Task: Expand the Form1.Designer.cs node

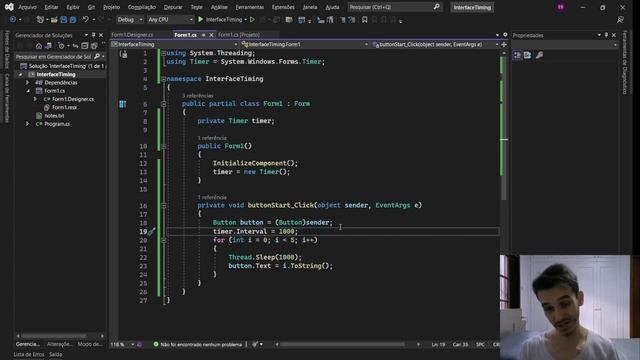Action: coord(35,99)
